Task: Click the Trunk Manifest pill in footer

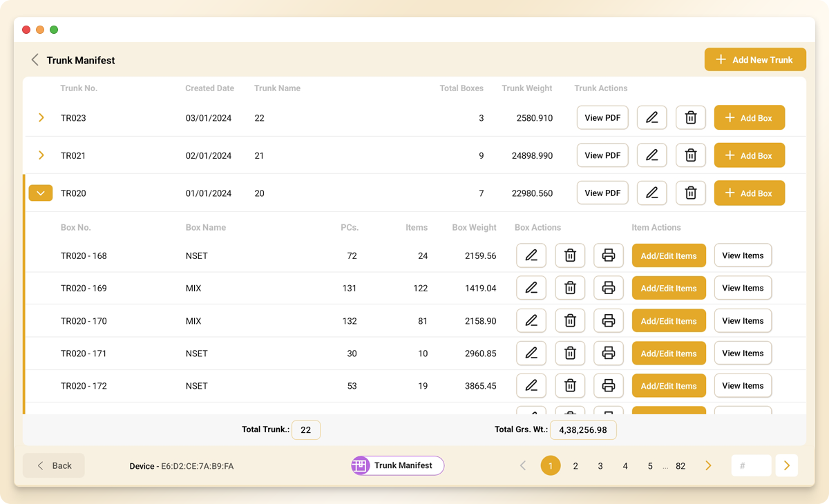Action: point(397,466)
